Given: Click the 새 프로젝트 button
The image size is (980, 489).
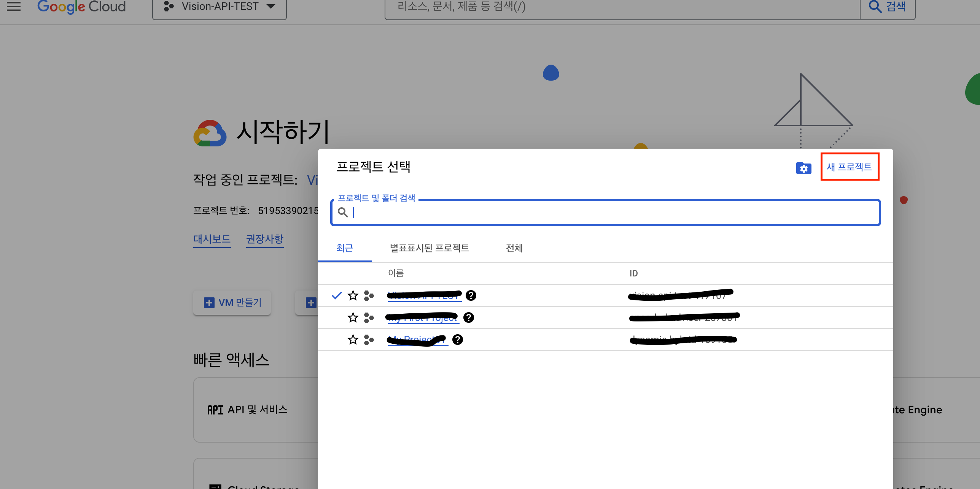Looking at the screenshot, I should click(849, 167).
